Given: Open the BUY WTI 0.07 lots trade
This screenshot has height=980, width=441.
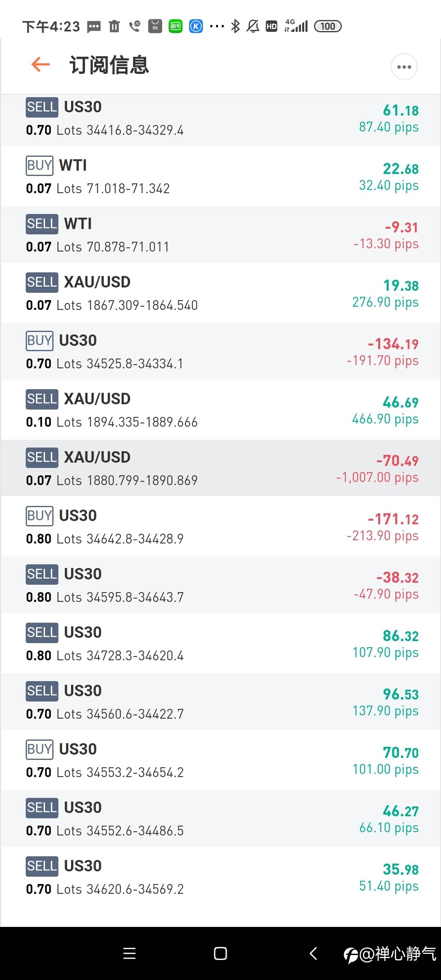Looking at the screenshot, I should coord(220,176).
